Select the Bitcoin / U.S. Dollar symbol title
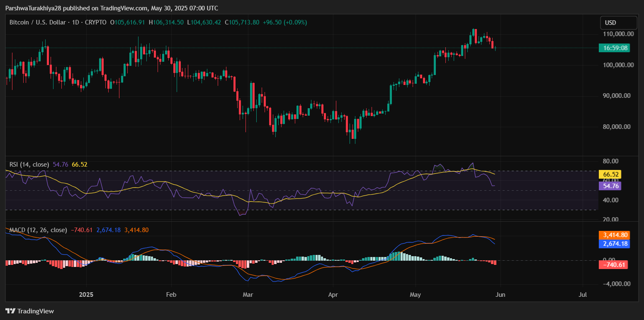This screenshot has height=320, width=644. (37, 22)
